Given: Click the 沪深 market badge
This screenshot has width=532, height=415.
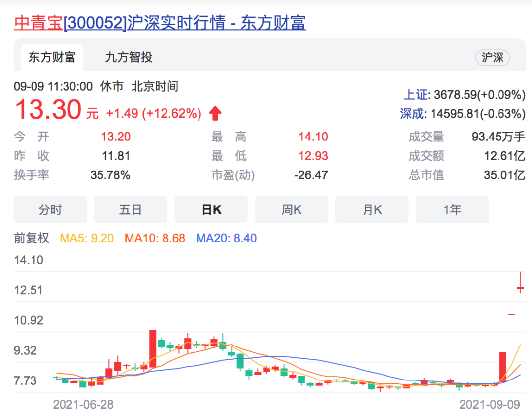Looking at the screenshot, I should (x=492, y=58).
